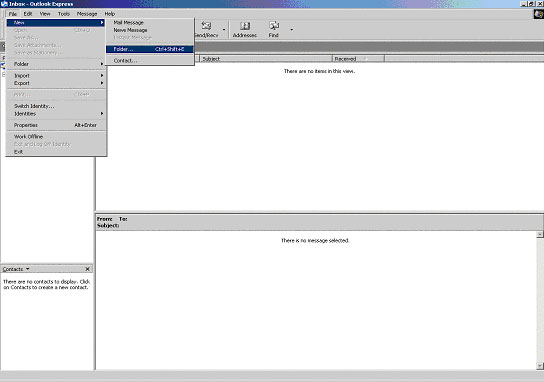The height and width of the screenshot is (382, 544).
Task: Sort by the Received column header
Action: click(x=358, y=59)
